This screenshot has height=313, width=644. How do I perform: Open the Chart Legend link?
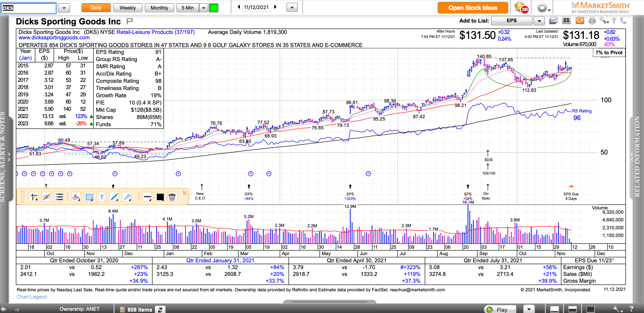[32, 296]
